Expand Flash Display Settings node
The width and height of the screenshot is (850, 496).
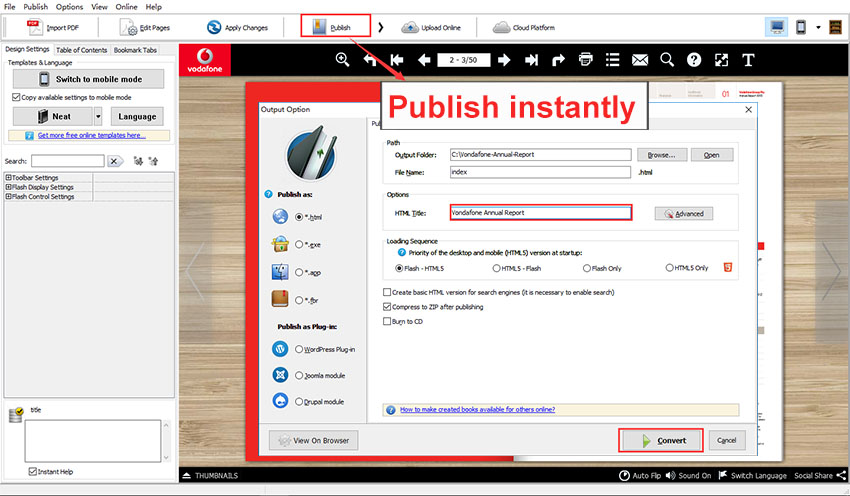pyautogui.click(x=8, y=187)
